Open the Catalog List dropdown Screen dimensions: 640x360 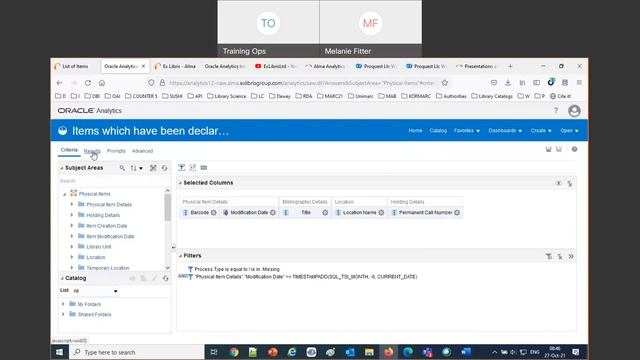[x=95, y=291]
